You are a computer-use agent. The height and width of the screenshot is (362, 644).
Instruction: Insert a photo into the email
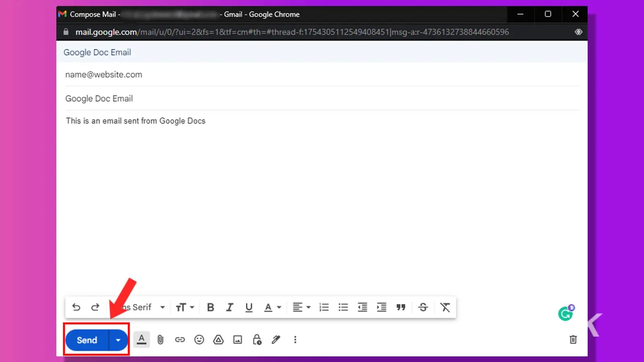click(237, 339)
